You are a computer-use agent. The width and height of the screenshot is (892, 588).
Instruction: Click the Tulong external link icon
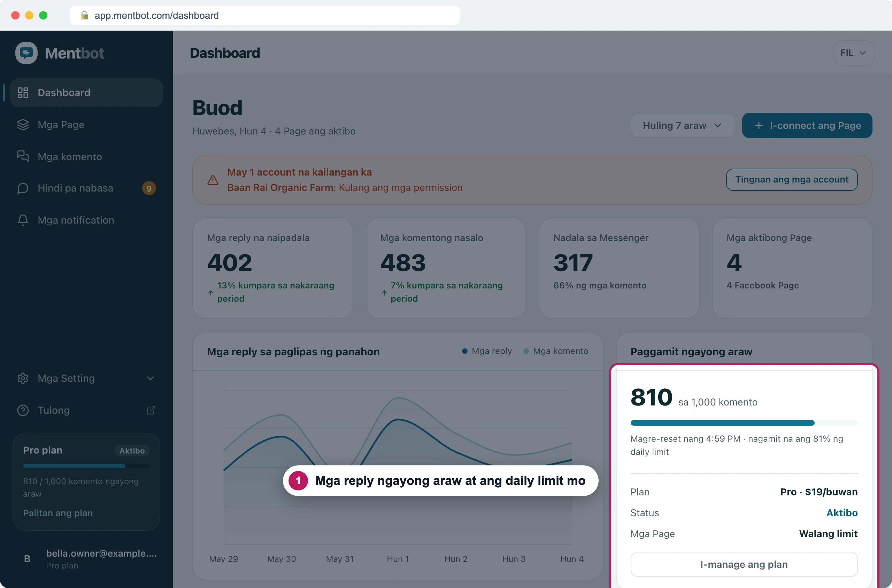[x=151, y=410]
